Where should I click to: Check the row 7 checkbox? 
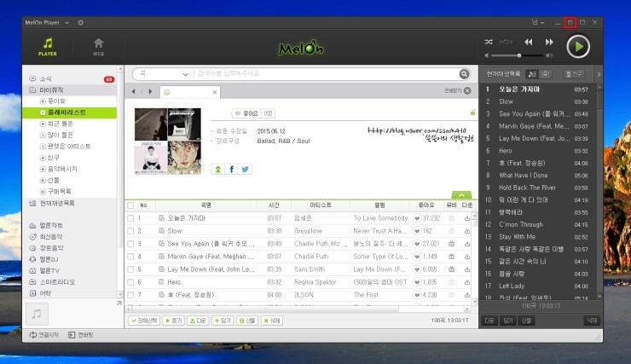click(130, 295)
